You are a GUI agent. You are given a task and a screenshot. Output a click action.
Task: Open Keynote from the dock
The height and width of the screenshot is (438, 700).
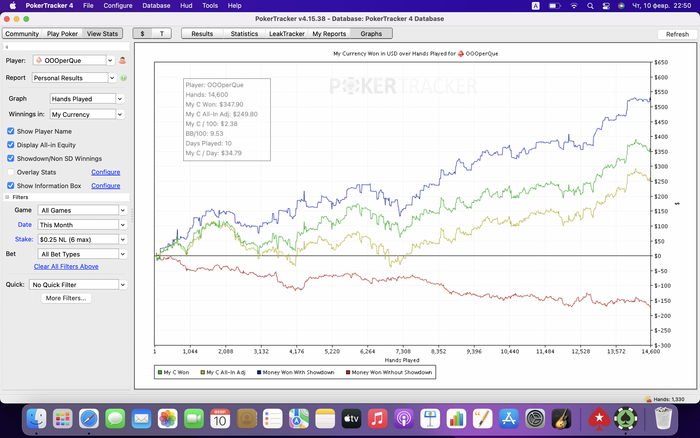(x=430, y=419)
